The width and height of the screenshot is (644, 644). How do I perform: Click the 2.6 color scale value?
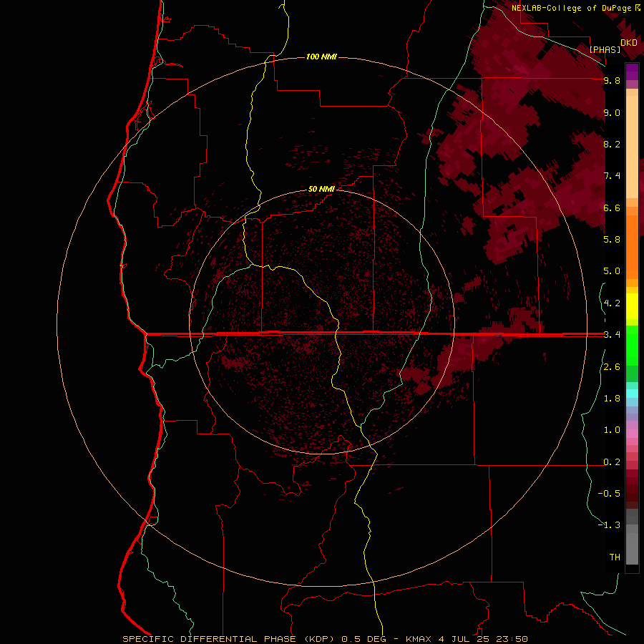point(612,367)
